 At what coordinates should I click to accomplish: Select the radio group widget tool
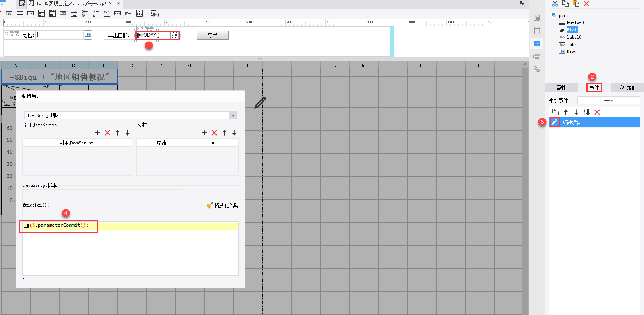tap(85, 13)
